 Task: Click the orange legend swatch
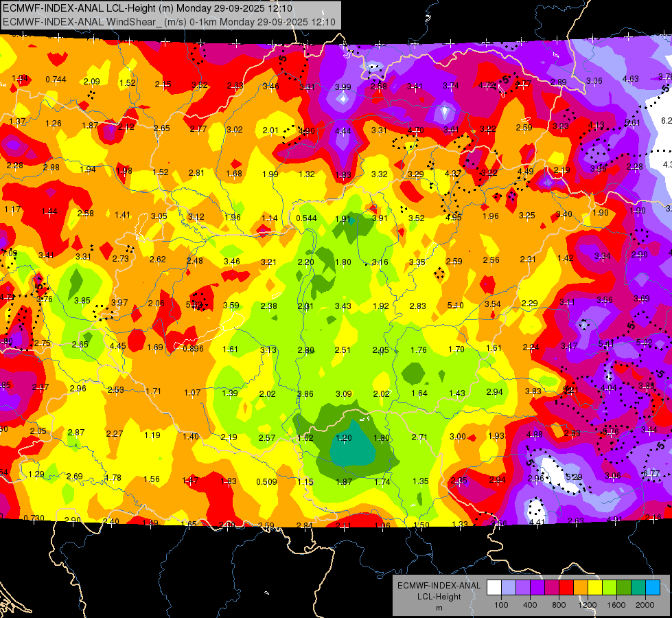click(581, 588)
